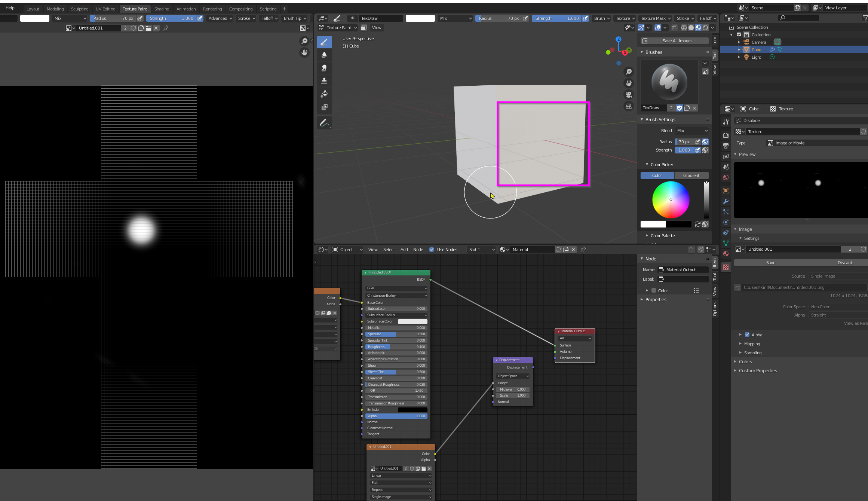Switch to the UV Editing workspace tab
The image size is (868, 501).
(105, 9)
